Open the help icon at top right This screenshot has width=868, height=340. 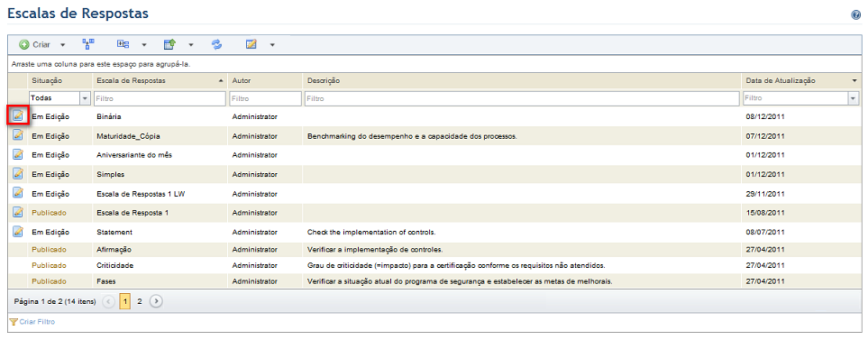pos(855,15)
